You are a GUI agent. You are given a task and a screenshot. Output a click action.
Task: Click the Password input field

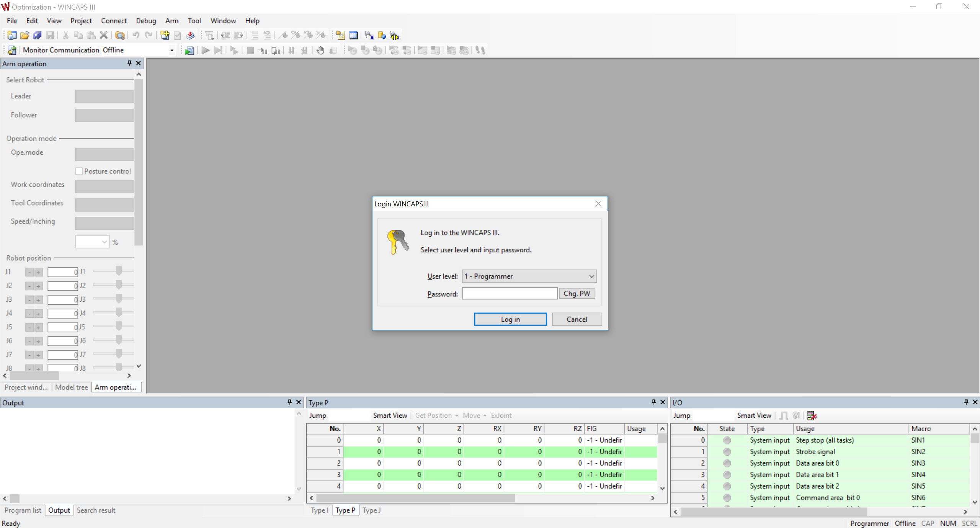tap(509, 294)
